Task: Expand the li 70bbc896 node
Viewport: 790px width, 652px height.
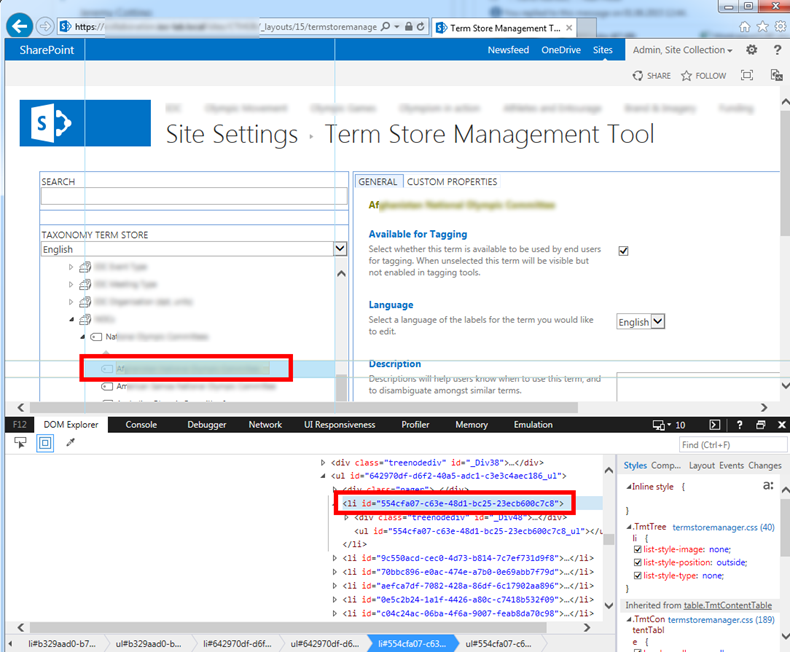Action: (x=335, y=572)
